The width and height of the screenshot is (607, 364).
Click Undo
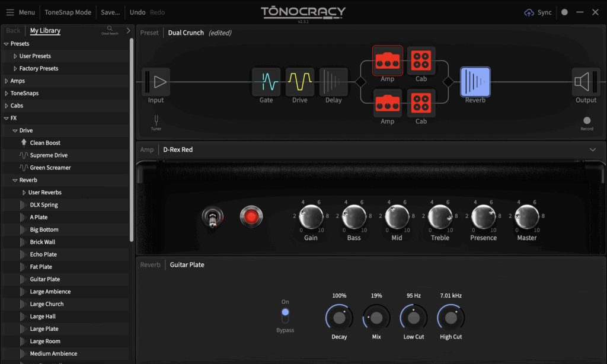pyautogui.click(x=138, y=12)
